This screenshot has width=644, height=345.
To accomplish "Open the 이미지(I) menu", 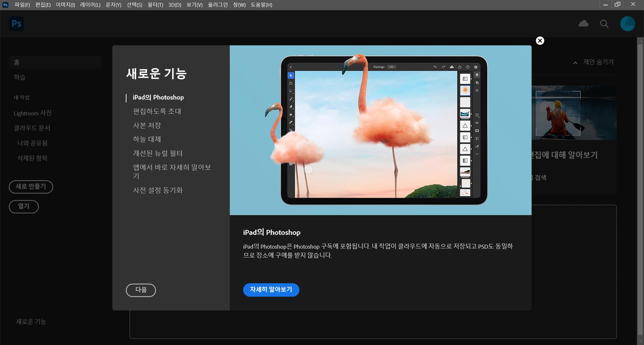I will [65, 5].
